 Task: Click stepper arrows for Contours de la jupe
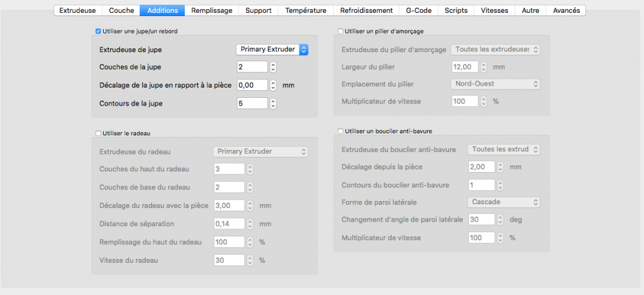click(x=273, y=103)
